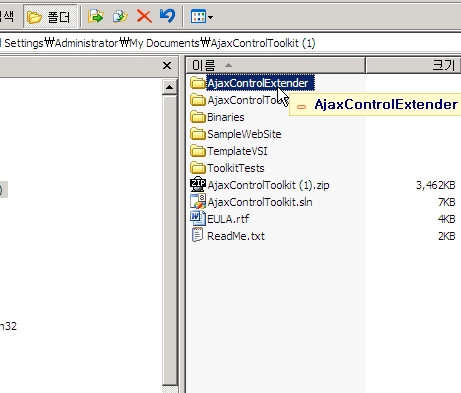Click the 2KB size value
The image size is (461, 393).
447,236
